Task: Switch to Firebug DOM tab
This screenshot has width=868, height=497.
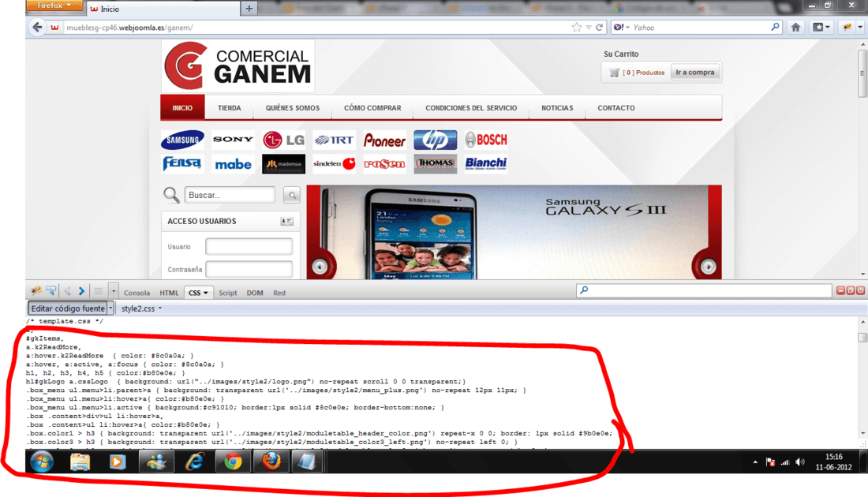Action: (255, 293)
